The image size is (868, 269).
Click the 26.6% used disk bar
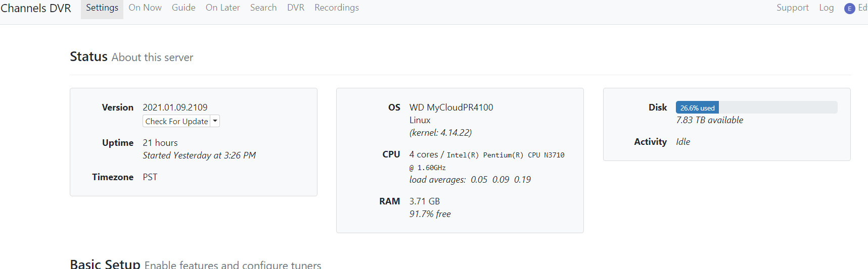[x=697, y=107]
